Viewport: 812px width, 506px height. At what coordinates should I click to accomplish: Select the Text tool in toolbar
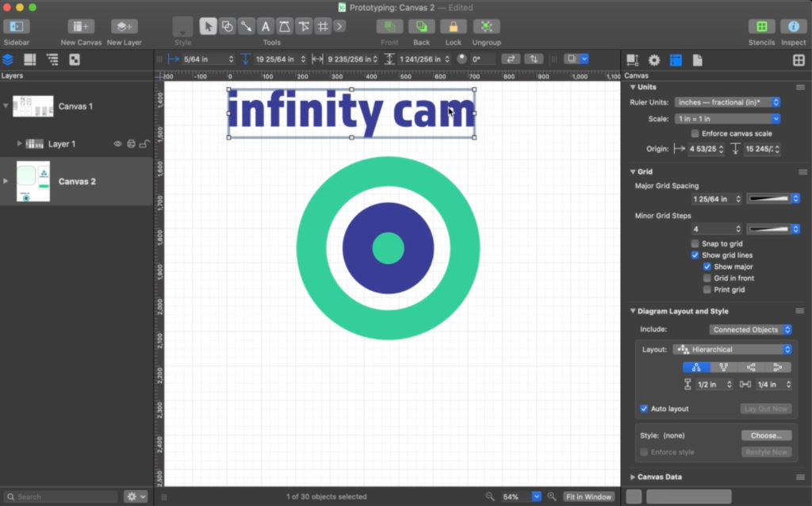[x=266, y=26]
